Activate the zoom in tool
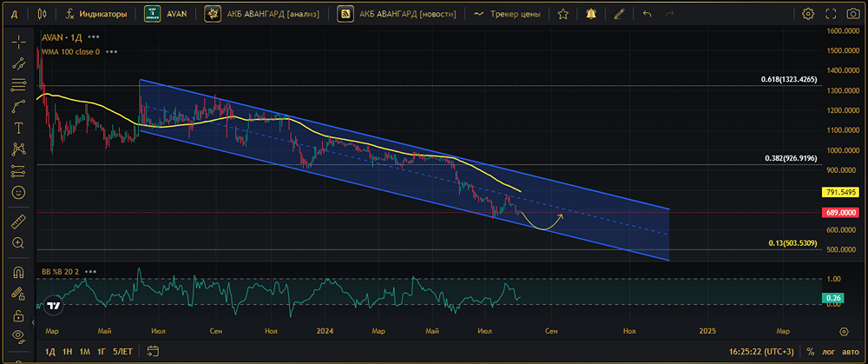868x364 pixels. tap(19, 242)
